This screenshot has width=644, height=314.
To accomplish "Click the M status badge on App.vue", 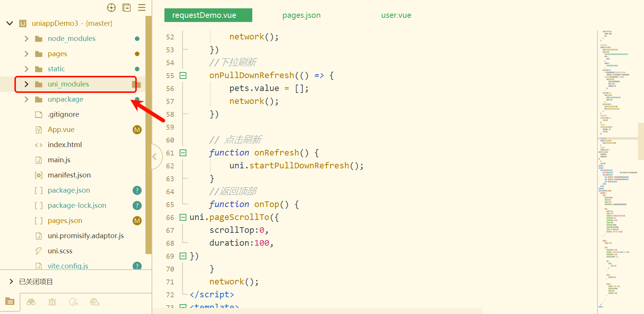I will [x=137, y=130].
